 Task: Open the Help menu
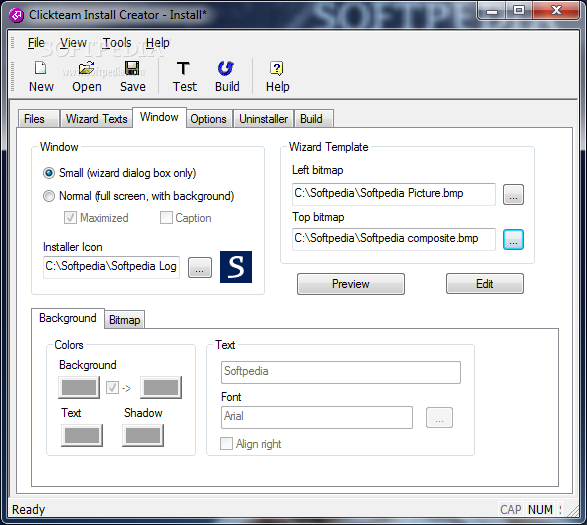click(x=158, y=43)
